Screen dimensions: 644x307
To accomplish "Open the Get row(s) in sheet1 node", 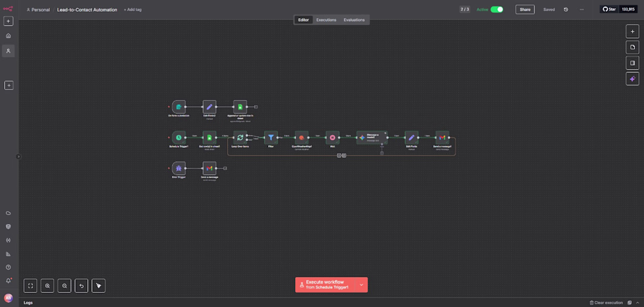I will click(x=209, y=137).
